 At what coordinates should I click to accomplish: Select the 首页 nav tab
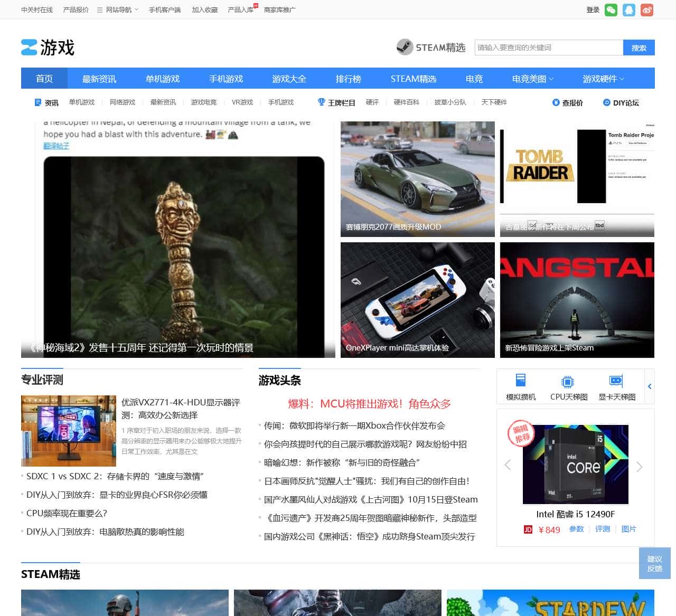pyautogui.click(x=44, y=79)
